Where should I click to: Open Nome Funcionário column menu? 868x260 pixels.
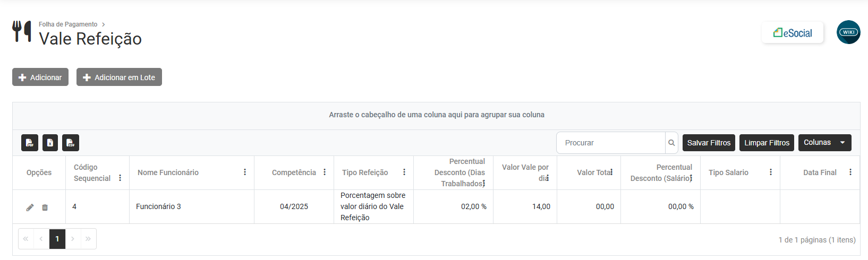[245, 172]
